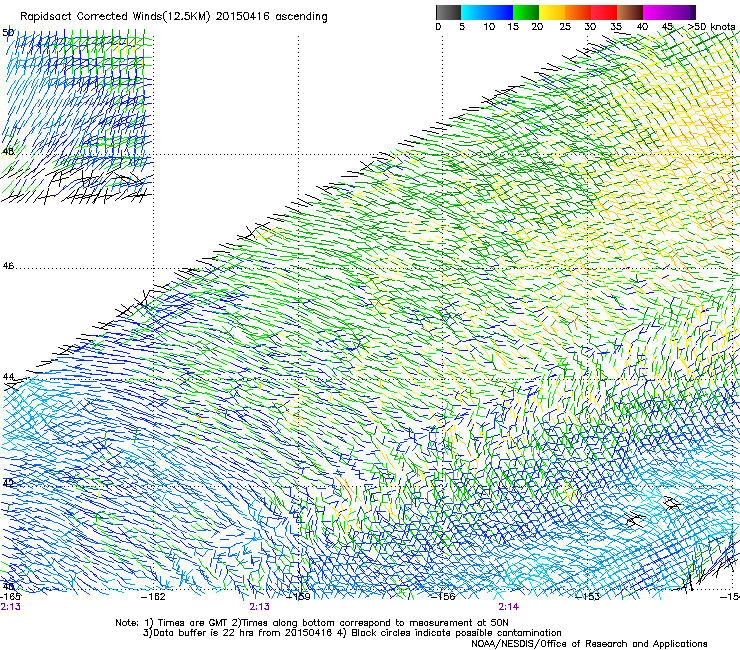Click legend tick label '25'
The width and height of the screenshot is (740, 650).
[x=565, y=27]
